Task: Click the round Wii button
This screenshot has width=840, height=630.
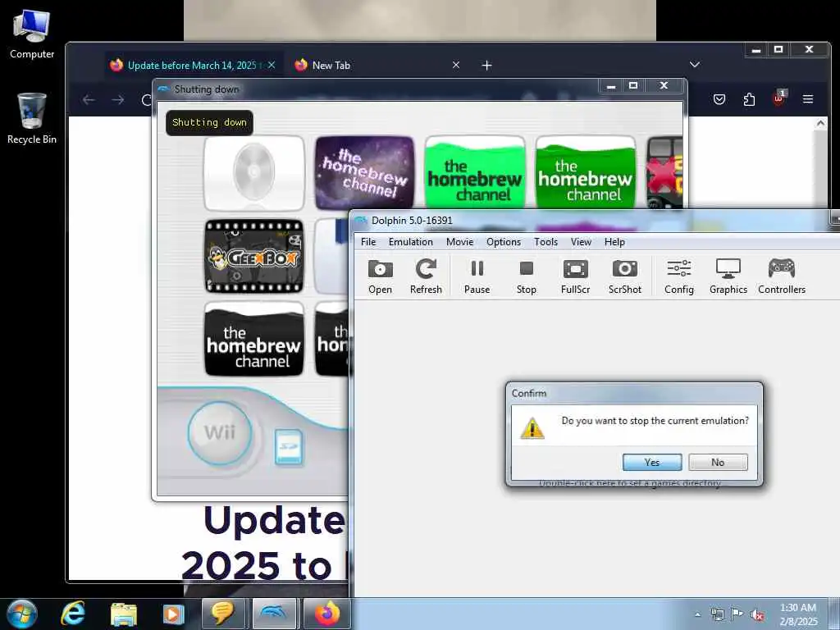Action: click(x=220, y=433)
